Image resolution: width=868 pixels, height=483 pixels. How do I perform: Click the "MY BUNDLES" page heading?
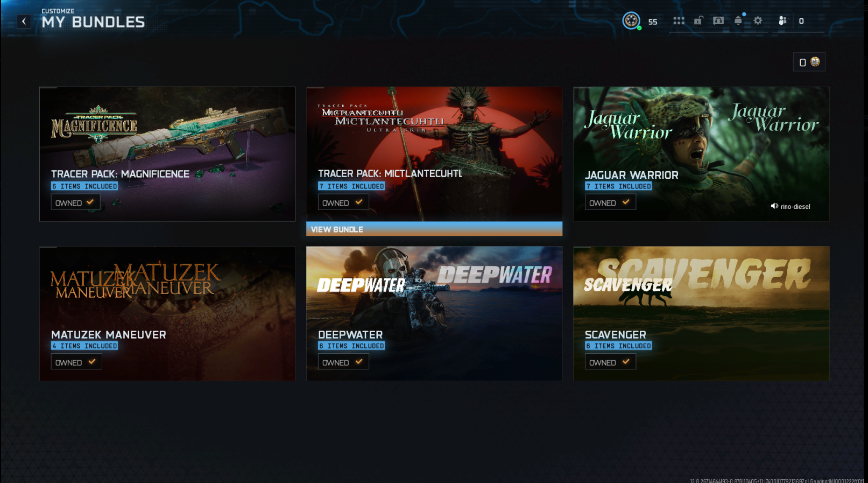93,22
